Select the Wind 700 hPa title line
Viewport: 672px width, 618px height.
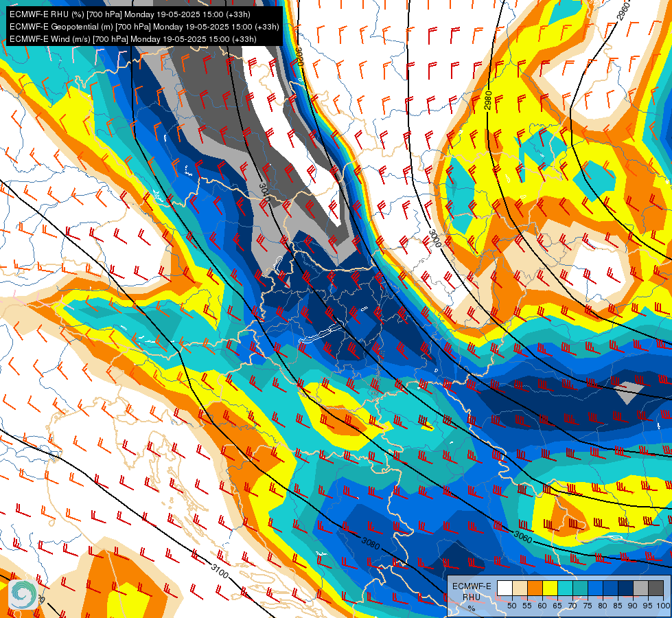pyautogui.click(x=133, y=39)
